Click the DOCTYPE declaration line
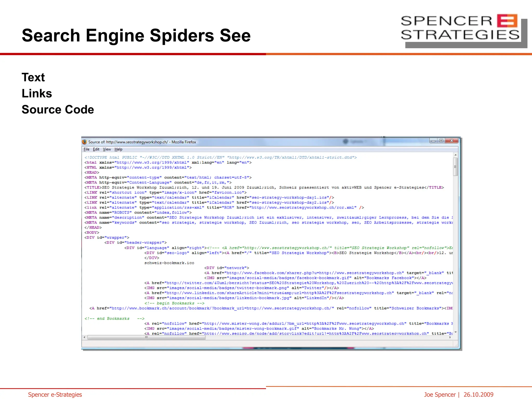 click(x=221, y=157)
